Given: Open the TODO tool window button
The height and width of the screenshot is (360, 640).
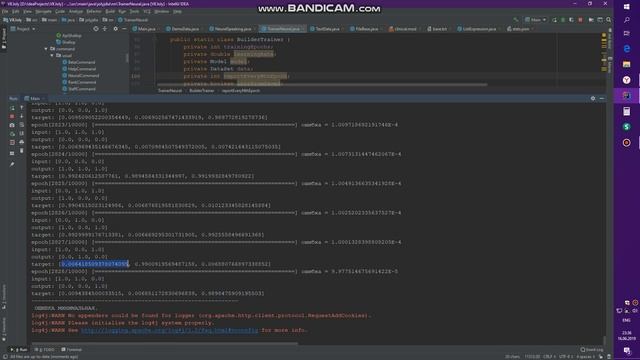Looking at the screenshot, I should pos(45,350).
